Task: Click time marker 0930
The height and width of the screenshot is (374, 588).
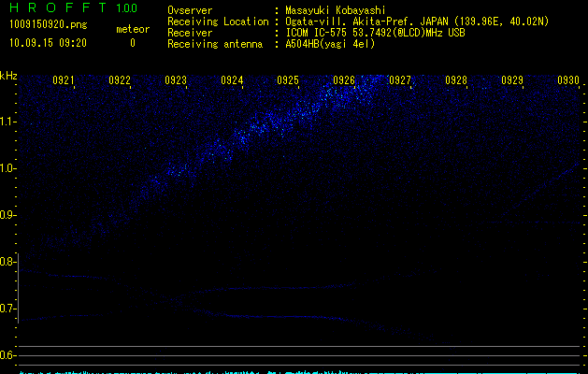Action: pos(568,80)
